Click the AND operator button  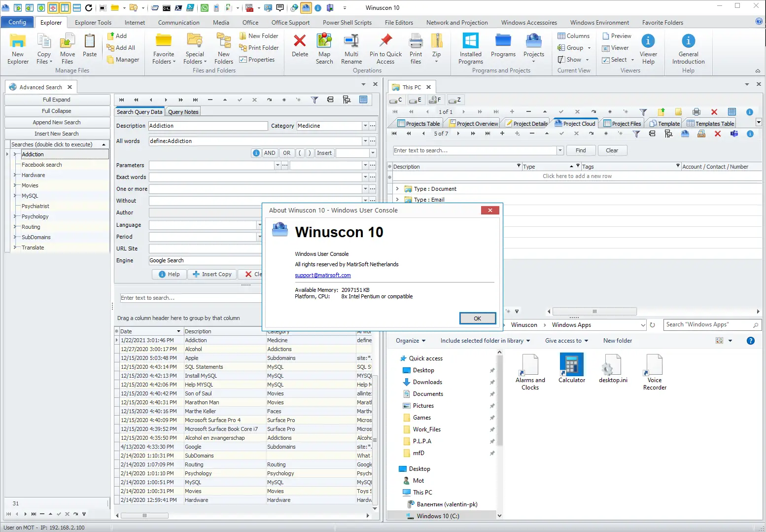[270, 153]
